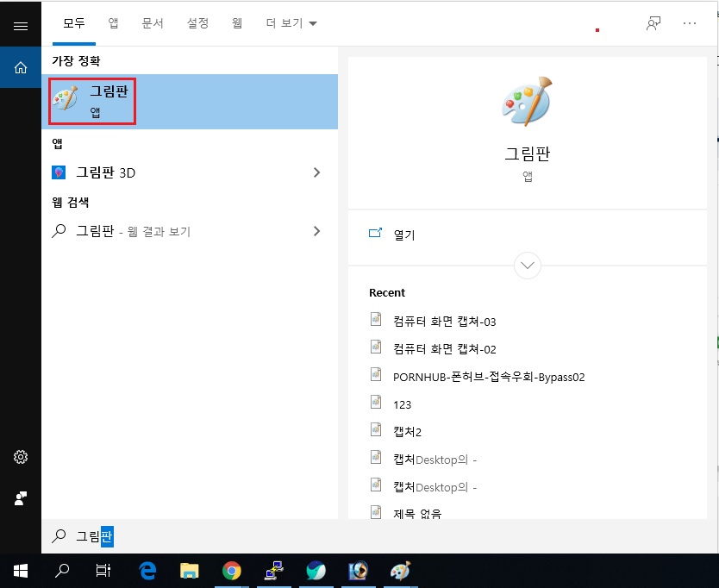Launch Microsoft Edge from taskbar
The height and width of the screenshot is (588, 719).
pyautogui.click(x=147, y=571)
